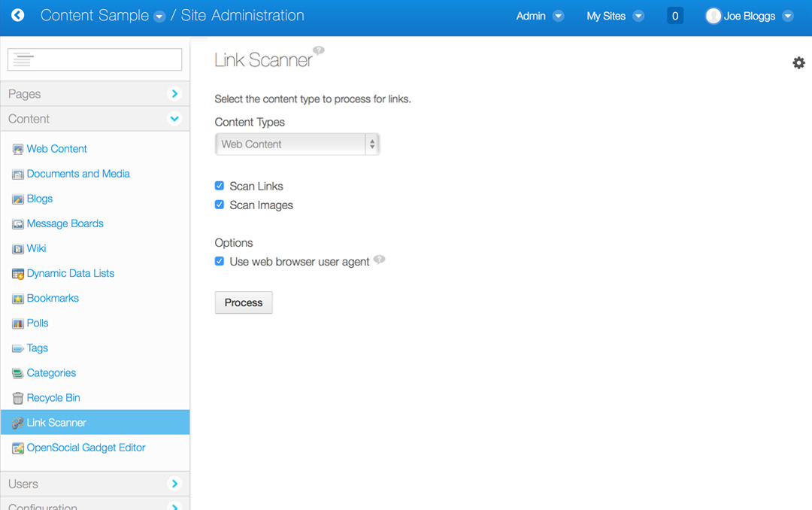
Task: Open Dynamic Data Lists link
Action: [71, 273]
